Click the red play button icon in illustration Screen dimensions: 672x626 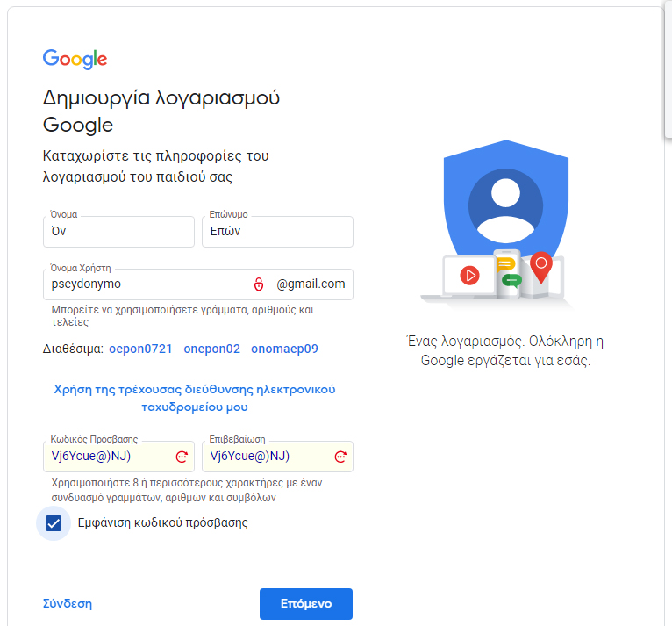(x=469, y=276)
